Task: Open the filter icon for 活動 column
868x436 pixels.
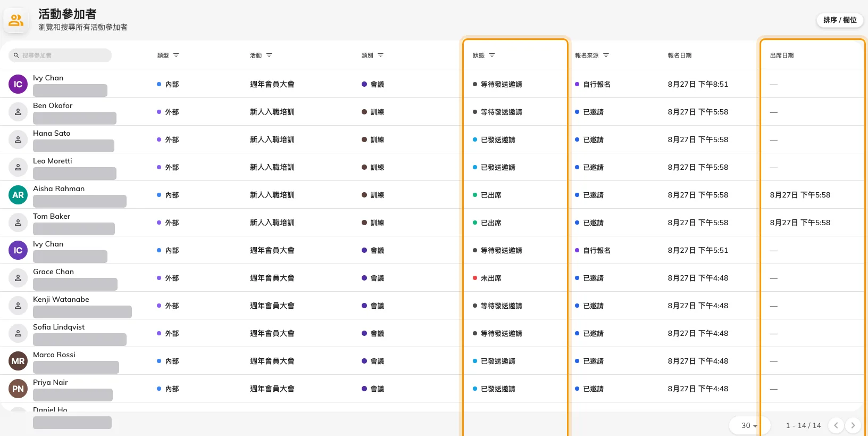Action: [x=269, y=55]
